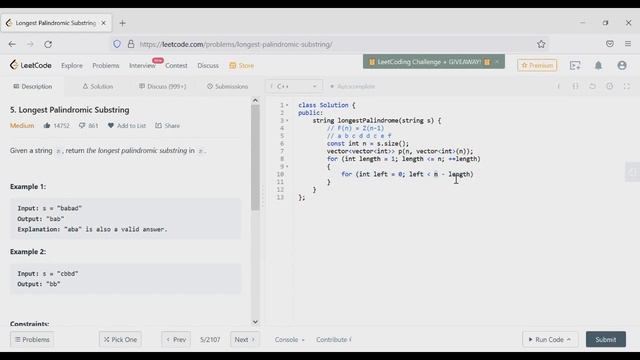Toggle the Autocomplete indicator
The height and width of the screenshot is (360, 640).
[x=352, y=87]
